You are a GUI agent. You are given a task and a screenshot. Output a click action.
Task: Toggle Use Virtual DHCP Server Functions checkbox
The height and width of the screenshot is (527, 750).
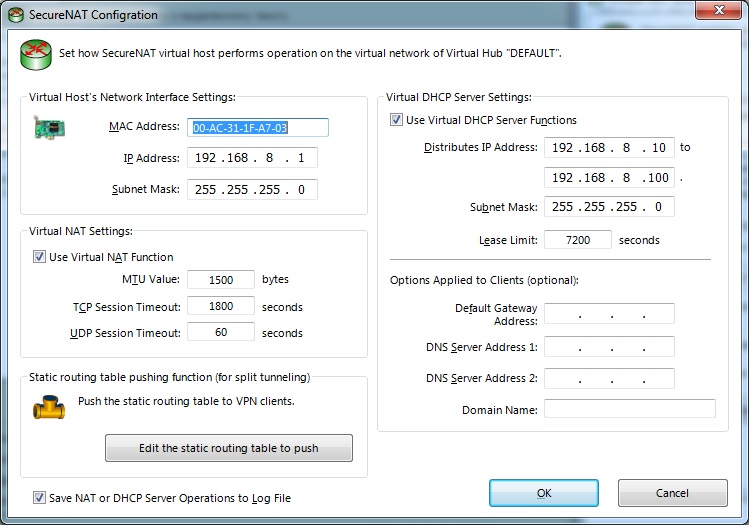(396, 120)
